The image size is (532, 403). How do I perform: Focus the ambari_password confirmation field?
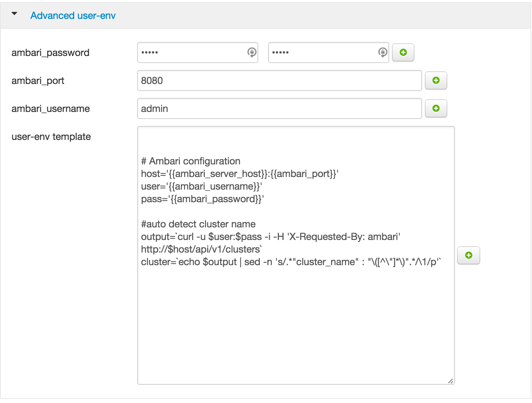(x=328, y=52)
